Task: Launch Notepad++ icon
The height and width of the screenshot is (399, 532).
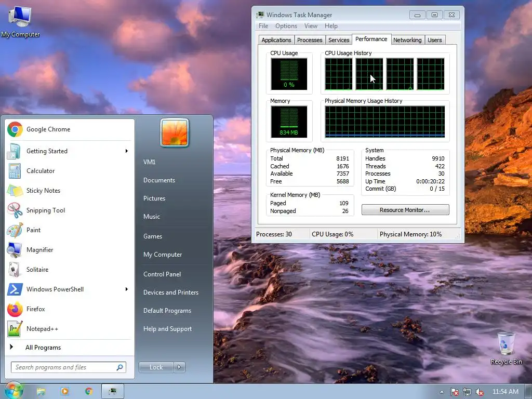Action: pos(15,329)
